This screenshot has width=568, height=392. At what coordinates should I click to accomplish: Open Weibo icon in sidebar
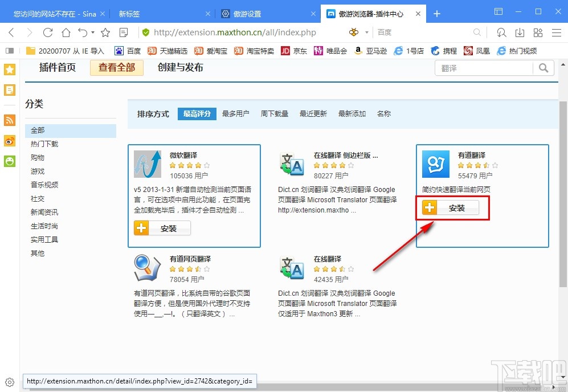click(10, 141)
